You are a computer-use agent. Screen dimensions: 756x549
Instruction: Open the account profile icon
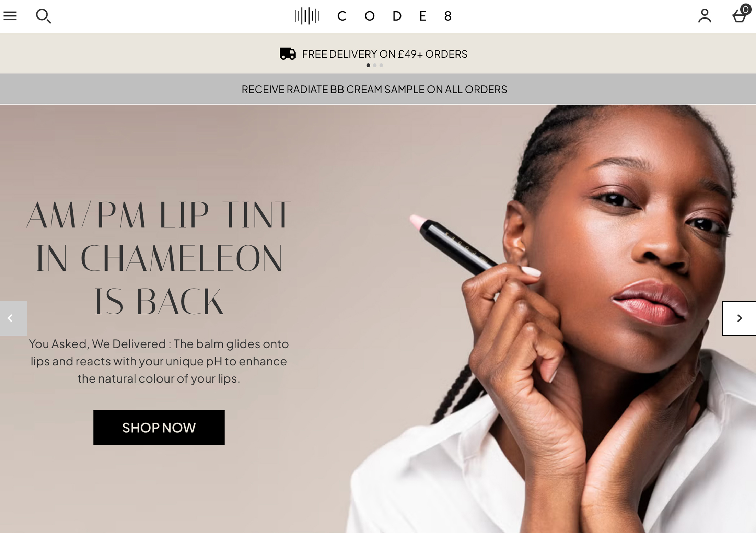(705, 16)
